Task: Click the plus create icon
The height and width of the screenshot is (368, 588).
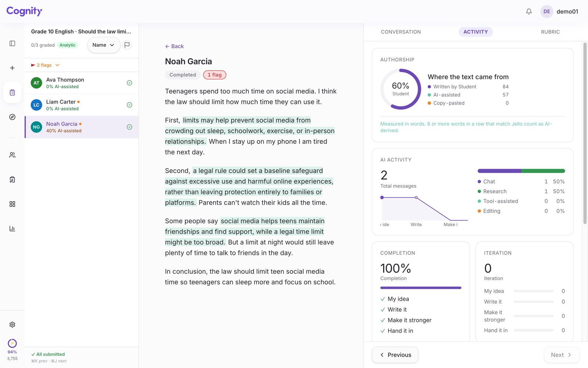Action: click(x=12, y=68)
